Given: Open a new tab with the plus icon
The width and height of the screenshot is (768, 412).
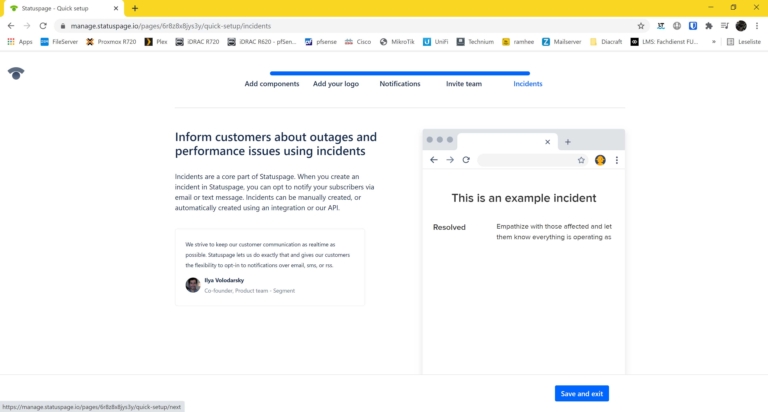Looking at the screenshot, I should [135, 8].
